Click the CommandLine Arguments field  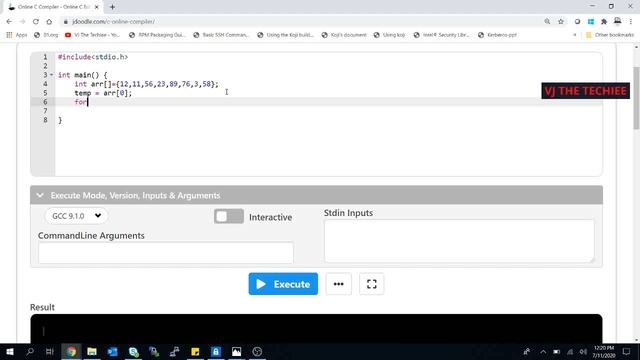tap(166, 252)
